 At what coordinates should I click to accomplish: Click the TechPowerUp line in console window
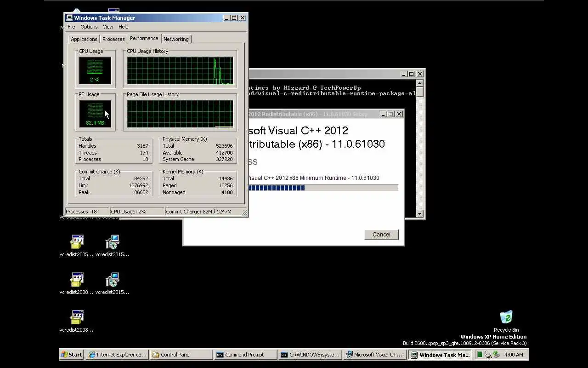[305, 87]
